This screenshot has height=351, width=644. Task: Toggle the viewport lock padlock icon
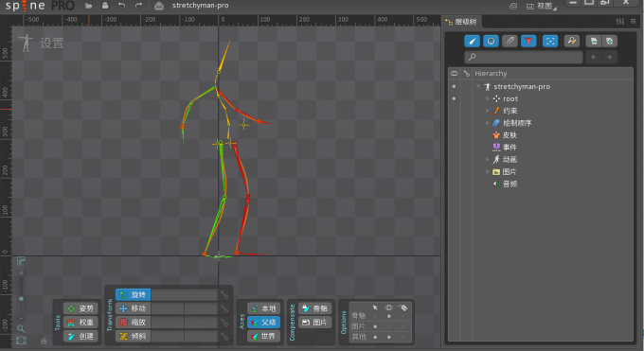(44, 341)
